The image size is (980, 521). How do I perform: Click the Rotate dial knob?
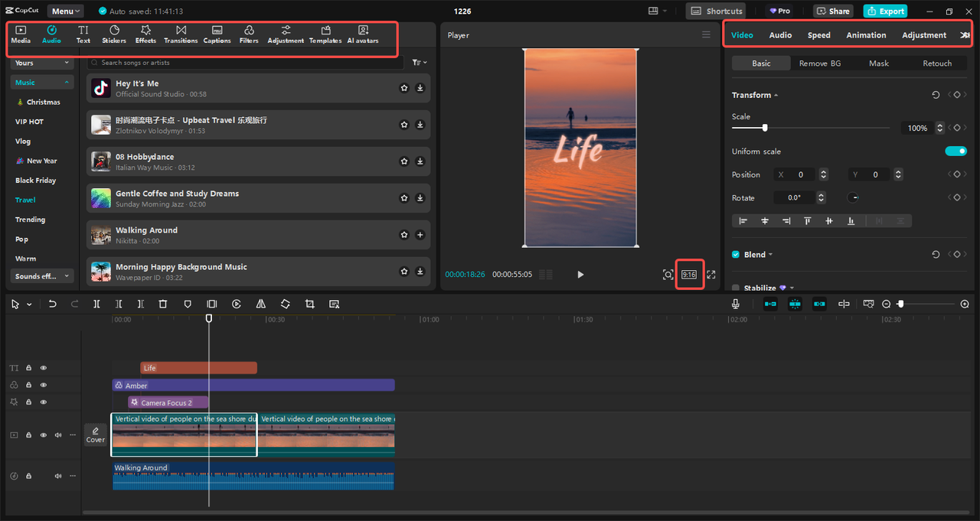853,197
